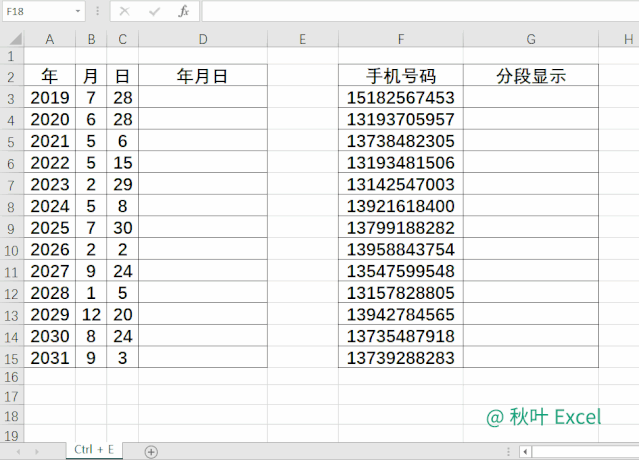The image size is (639, 460).
Task: Click the previous sheet navigation arrow
Action: (19, 451)
